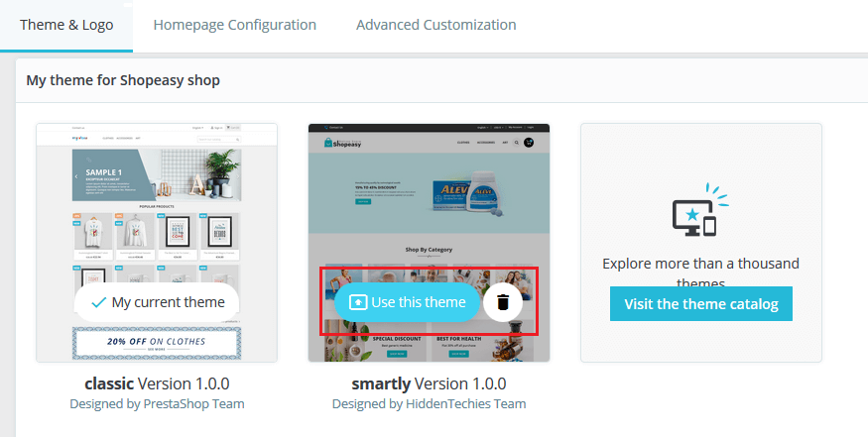868x437 pixels.
Task: Delete the smartly theme via trash icon
Action: pos(503,302)
